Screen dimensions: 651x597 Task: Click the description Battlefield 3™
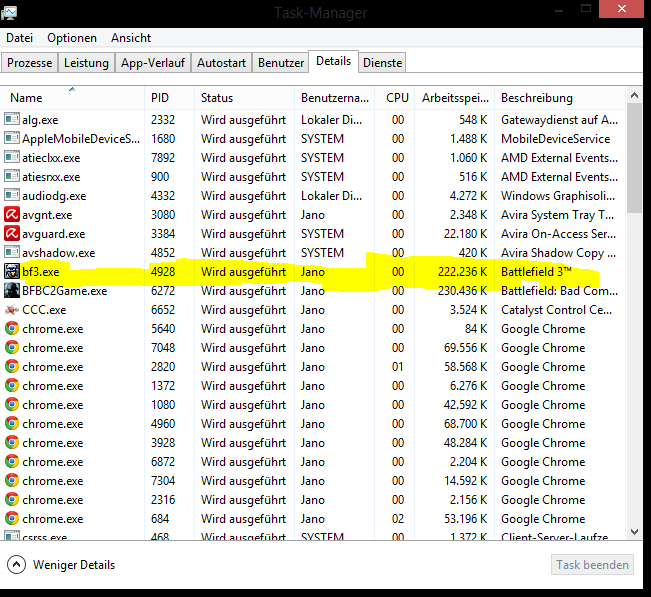pyautogui.click(x=536, y=272)
